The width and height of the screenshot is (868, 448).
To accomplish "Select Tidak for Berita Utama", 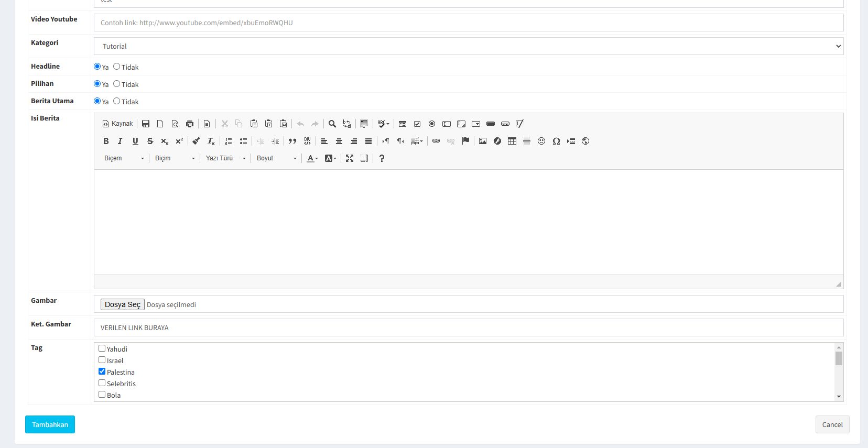I will coord(116,101).
